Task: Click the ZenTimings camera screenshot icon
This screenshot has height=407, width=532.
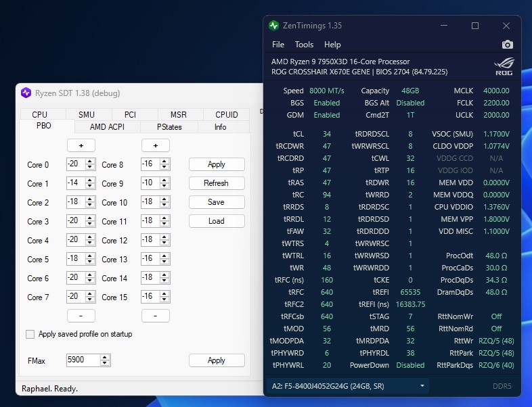Action: (507, 45)
